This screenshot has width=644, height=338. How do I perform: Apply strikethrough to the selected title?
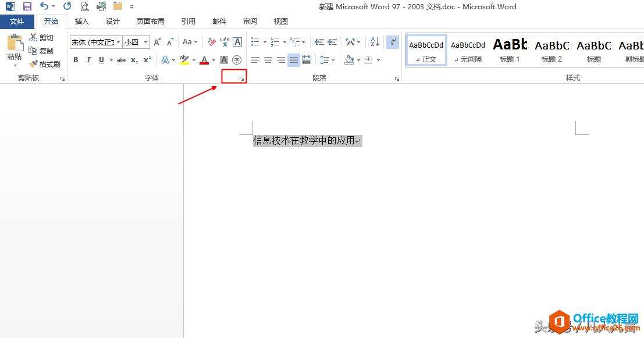[122, 59]
